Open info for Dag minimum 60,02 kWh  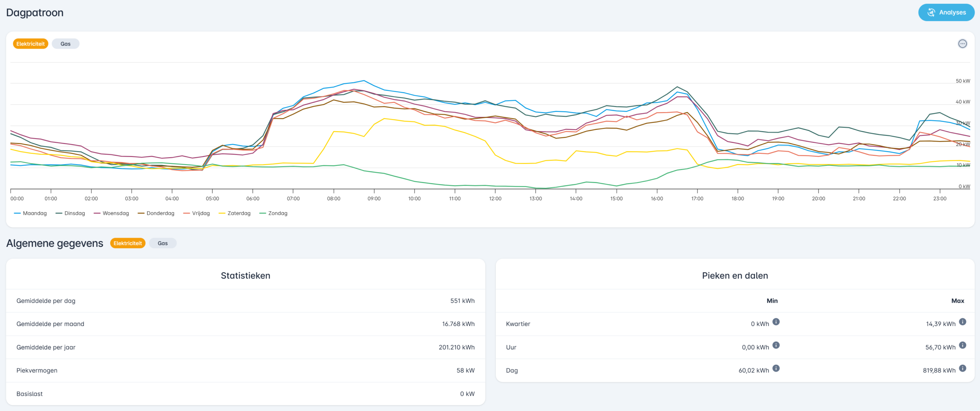776,368
